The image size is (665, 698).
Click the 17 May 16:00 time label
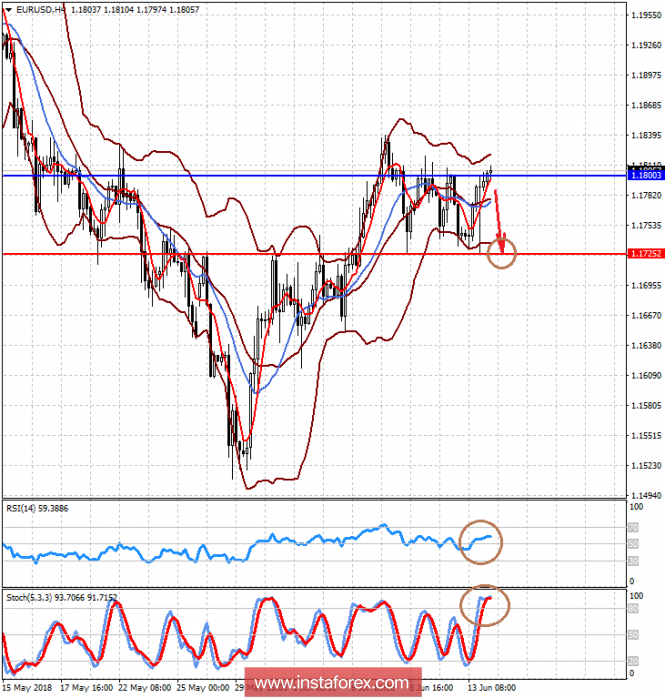[x=87, y=688]
